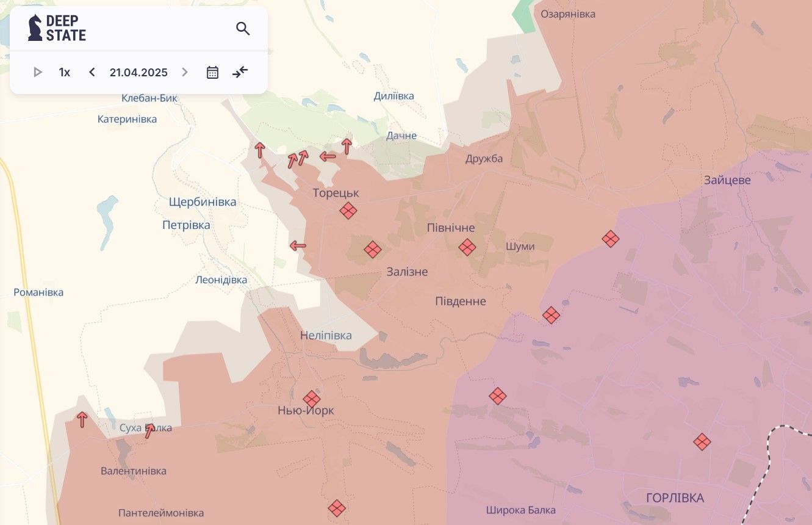The image size is (812, 525).
Task: Go to the previous date
Action: pyautogui.click(x=92, y=73)
